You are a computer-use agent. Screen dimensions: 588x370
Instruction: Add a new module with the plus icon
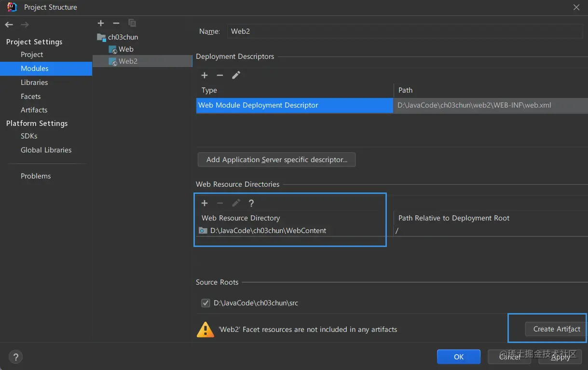point(101,23)
